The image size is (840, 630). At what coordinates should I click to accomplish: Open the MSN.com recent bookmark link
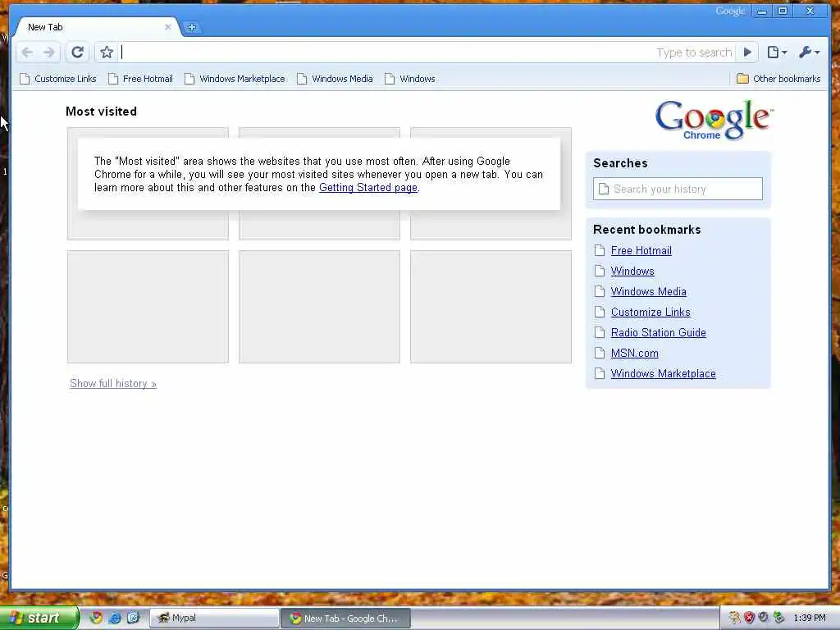(x=634, y=353)
